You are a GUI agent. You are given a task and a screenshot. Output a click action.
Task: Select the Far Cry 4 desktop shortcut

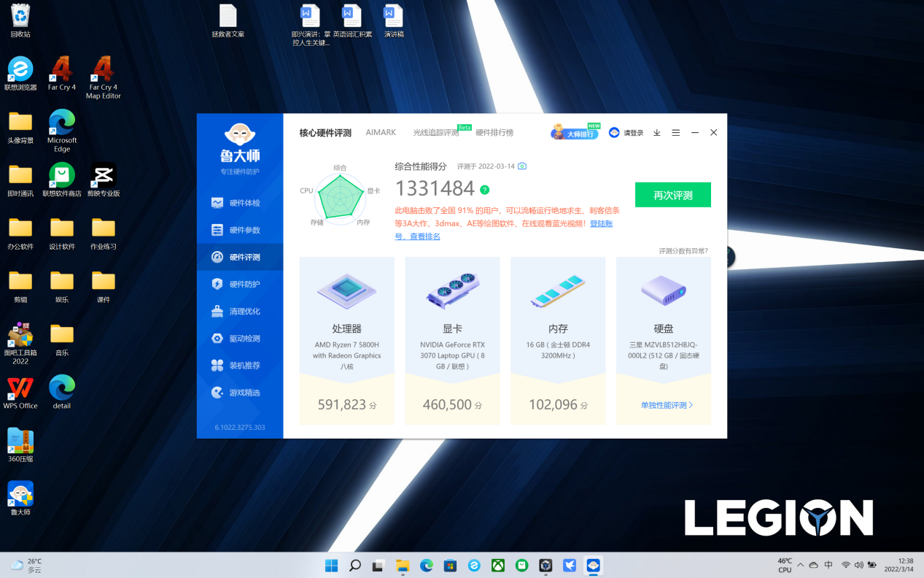62,74
